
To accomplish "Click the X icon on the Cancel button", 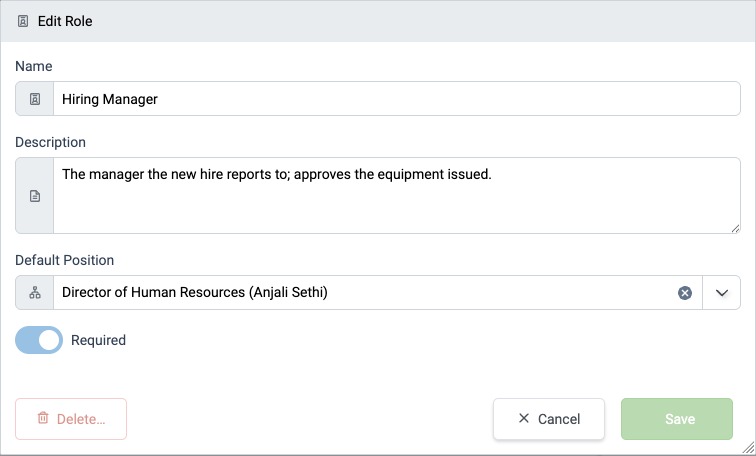I will pos(524,418).
